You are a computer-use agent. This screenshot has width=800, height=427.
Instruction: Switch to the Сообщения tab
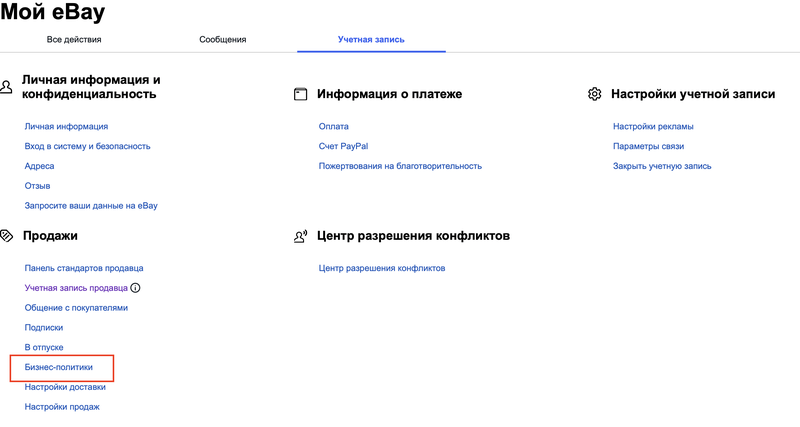pyautogui.click(x=222, y=39)
